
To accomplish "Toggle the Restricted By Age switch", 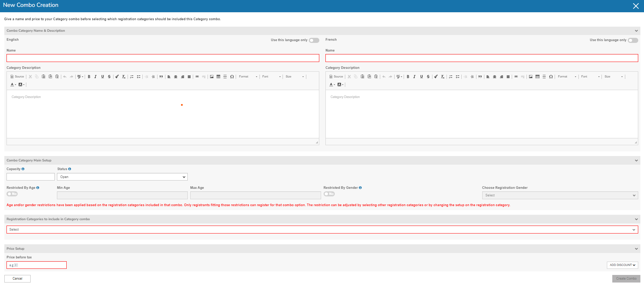I will click(x=12, y=194).
